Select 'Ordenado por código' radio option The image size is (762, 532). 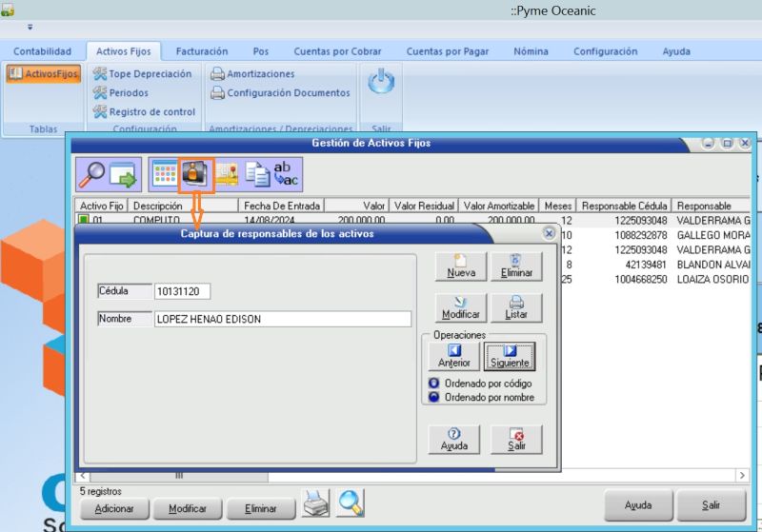click(433, 384)
